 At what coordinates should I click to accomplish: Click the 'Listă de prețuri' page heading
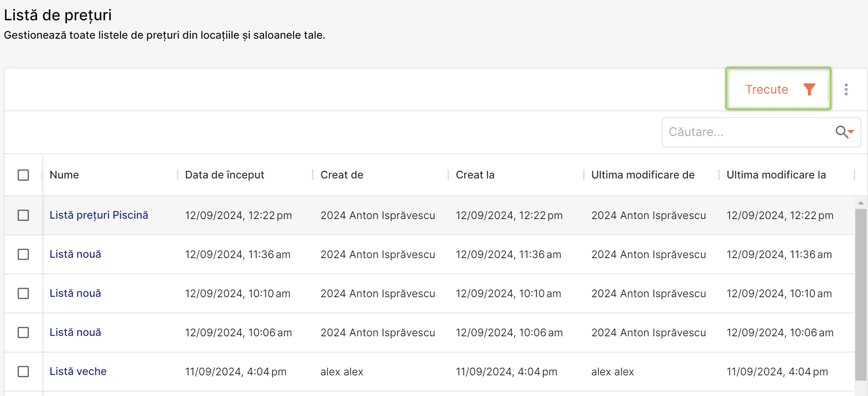58,15
